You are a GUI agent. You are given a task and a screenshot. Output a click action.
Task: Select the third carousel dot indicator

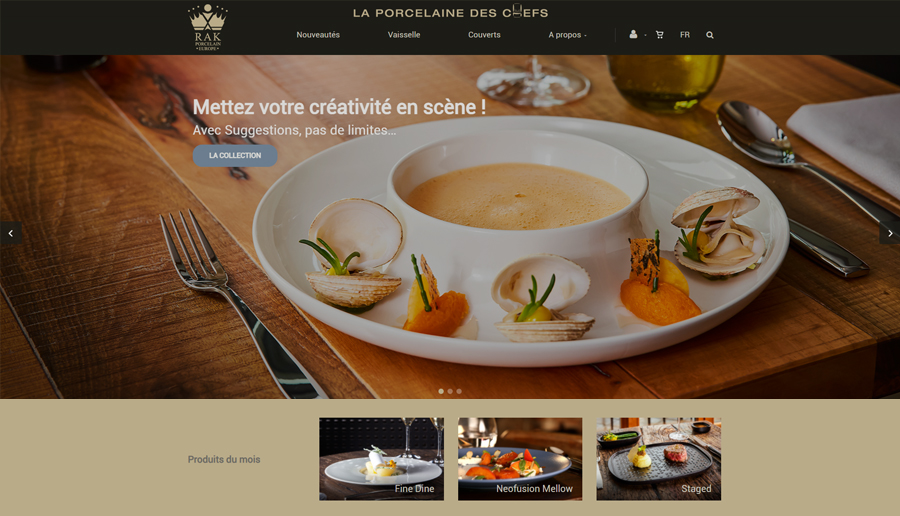(459, 391)
